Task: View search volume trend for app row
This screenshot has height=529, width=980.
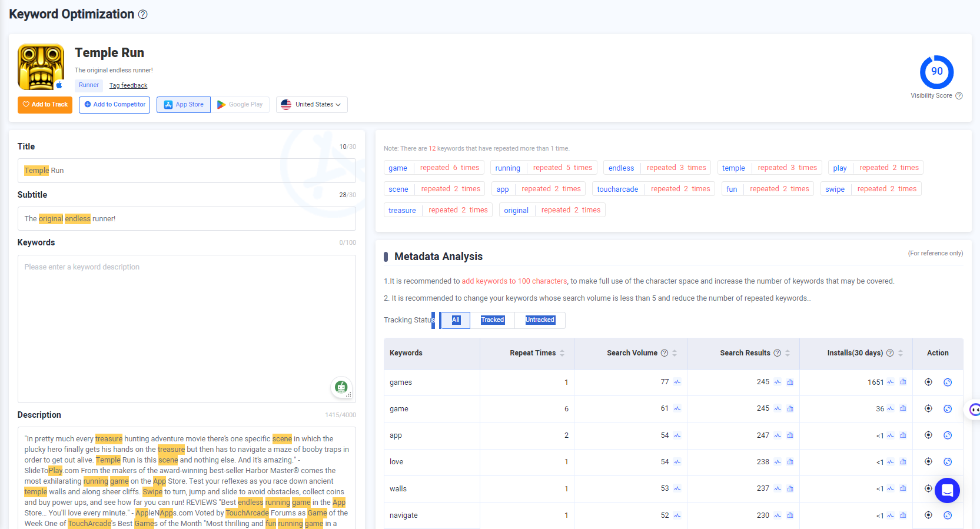Action: click(677, 435)
